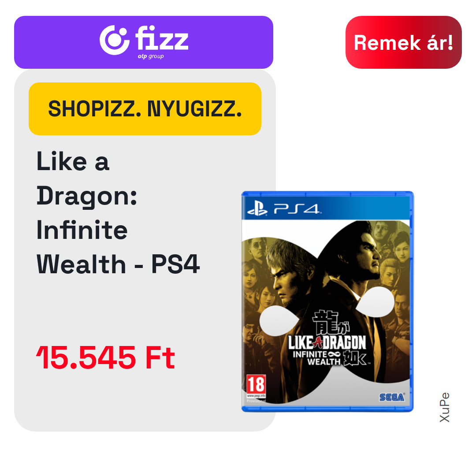Click the Japanese kanji title on cover

click(x=331, y=322)
